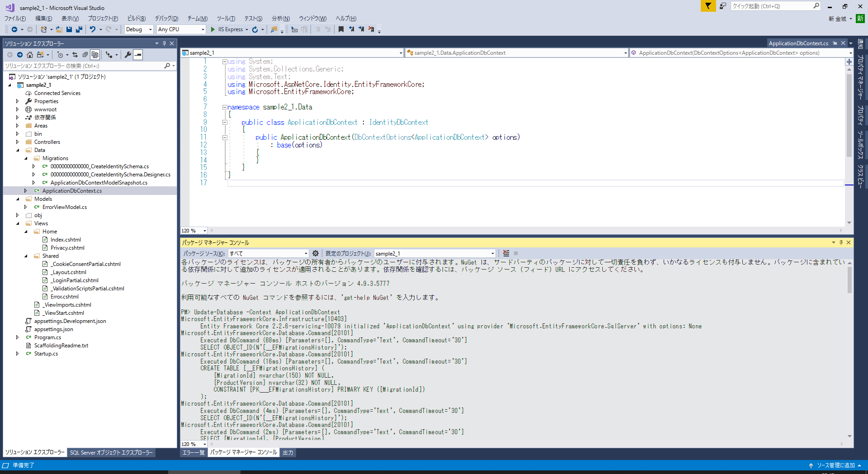Undo the last action in the toolbar

(93, 29)
